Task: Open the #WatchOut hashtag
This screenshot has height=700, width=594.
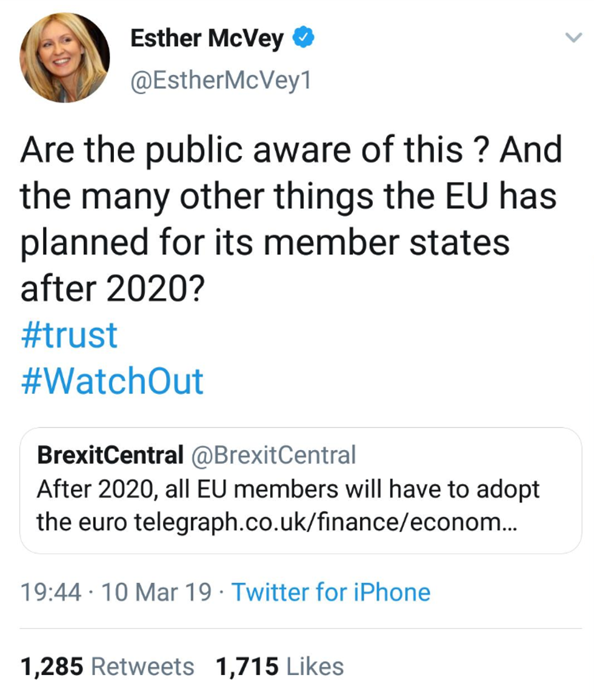Action: click(112, 381)
